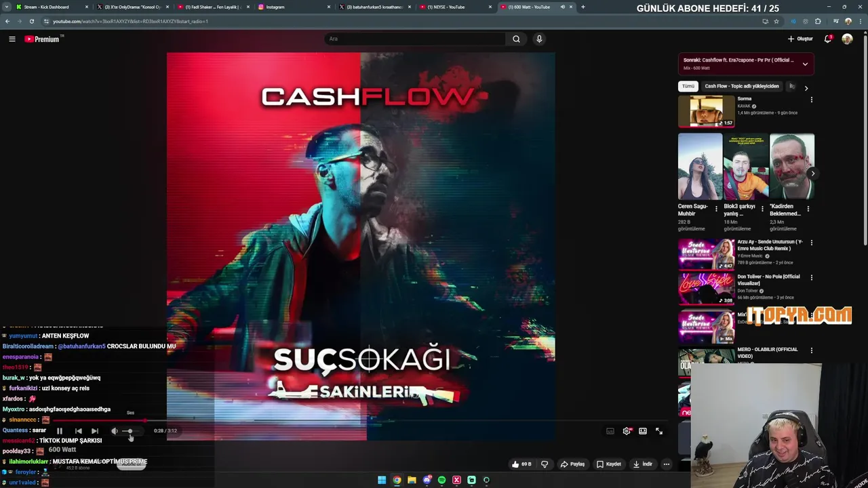Share the video with Paylaş
The width and height of the screenshot is (868, 488).
pos(572,464)
